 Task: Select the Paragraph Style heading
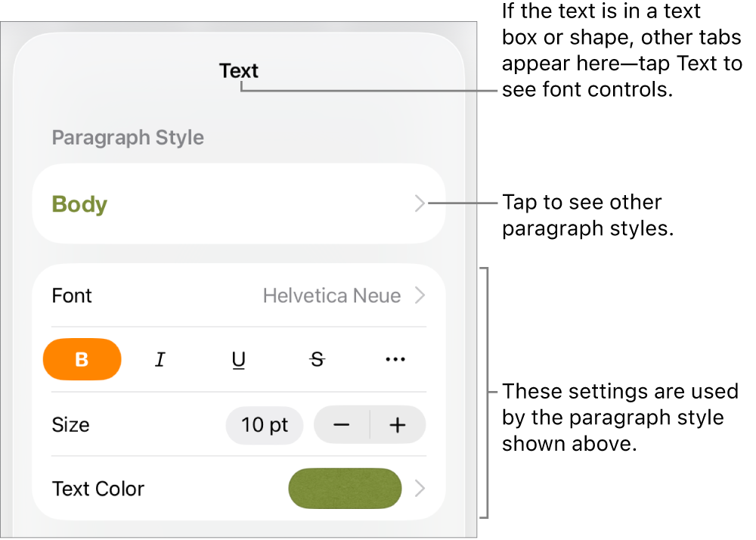[127, 137]
